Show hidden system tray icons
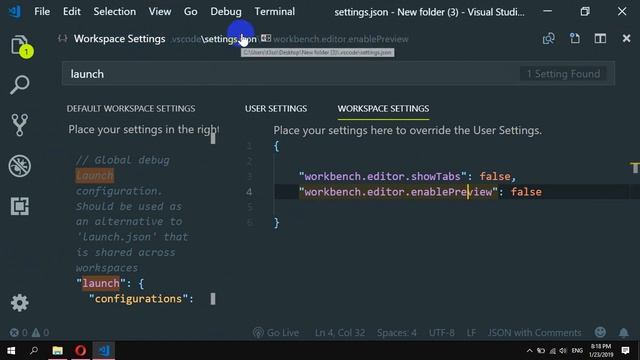Screen dimensions: 640x360 pos(529,351)
